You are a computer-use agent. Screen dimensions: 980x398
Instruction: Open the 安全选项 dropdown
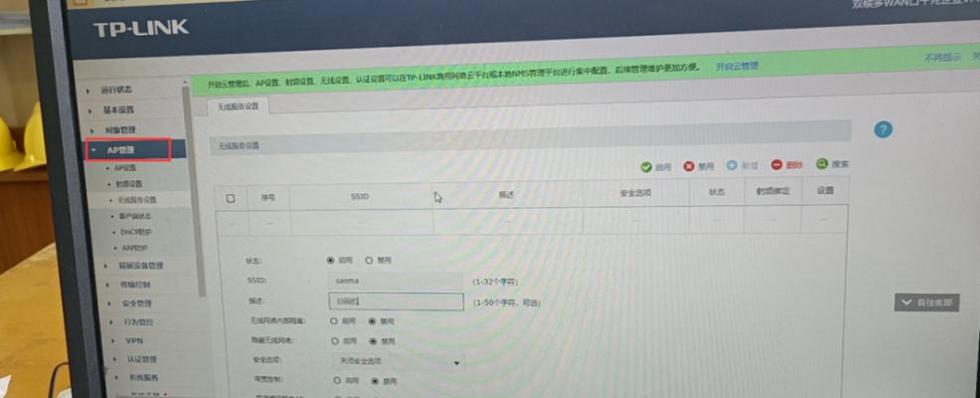(399, 362)
